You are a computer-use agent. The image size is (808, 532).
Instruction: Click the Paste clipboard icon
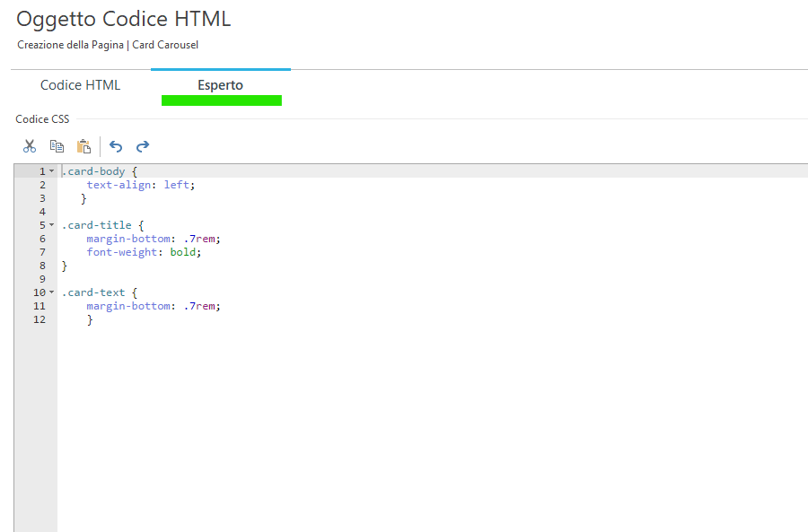[x=83, y=146]
